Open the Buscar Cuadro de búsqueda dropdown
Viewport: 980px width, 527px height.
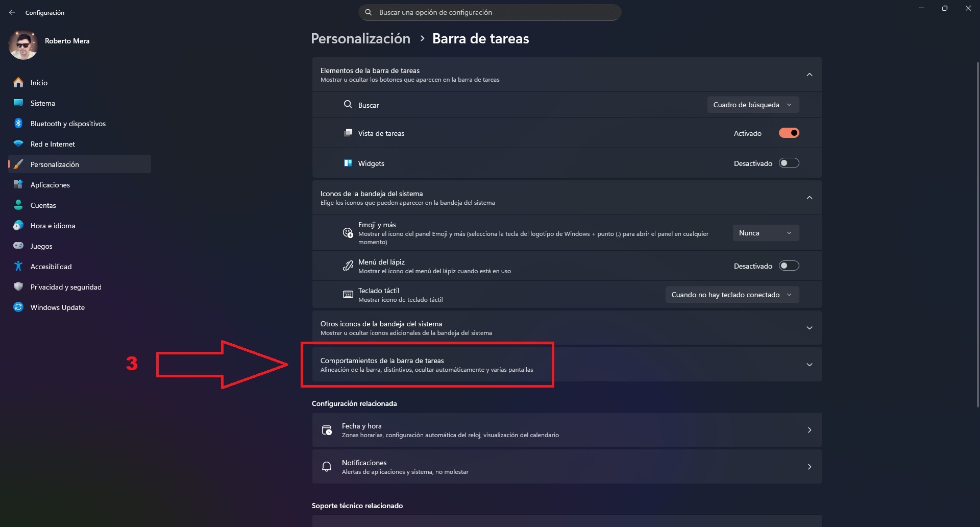point(753,105)
